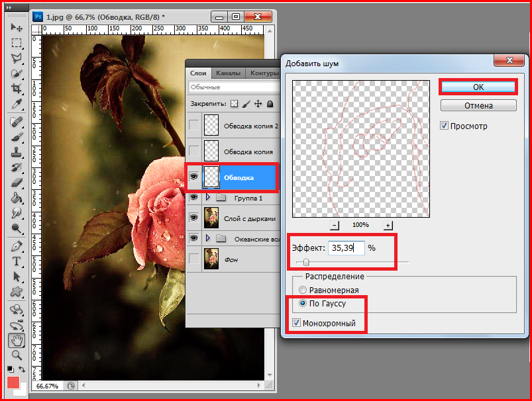Select the 3D Orbit camera tool
This screenshot has width=532, height=401.
click(x=17, y=326)
